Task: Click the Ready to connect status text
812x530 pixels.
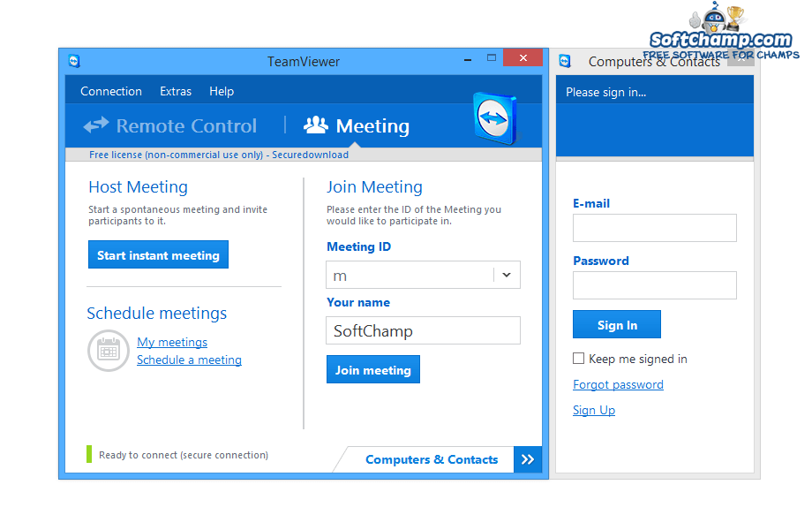Action: tap(184, 455)
